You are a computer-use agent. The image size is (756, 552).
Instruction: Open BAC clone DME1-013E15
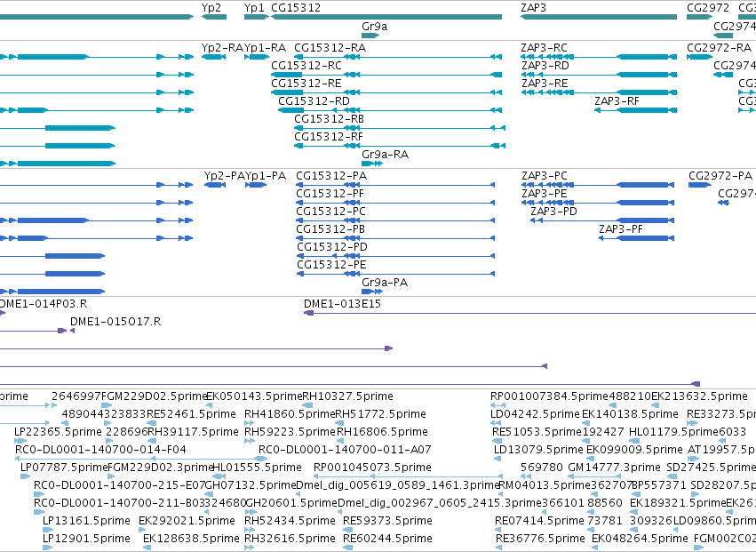coord(342,304)
